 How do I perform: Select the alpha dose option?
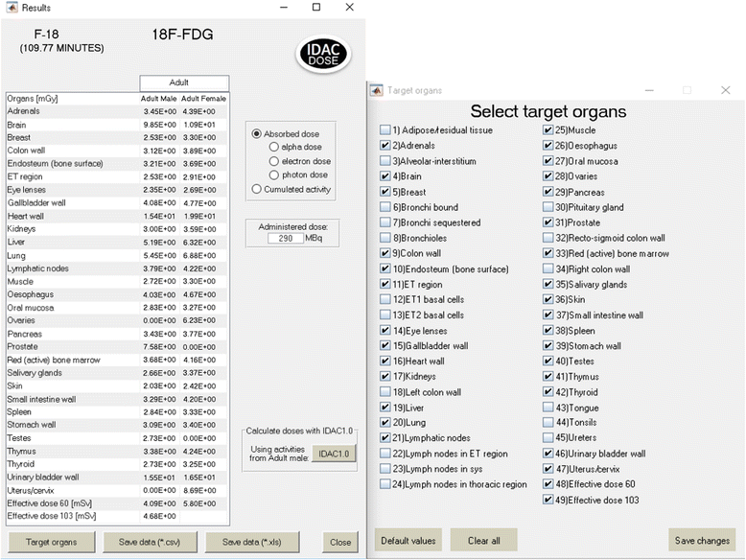[274, 148]
